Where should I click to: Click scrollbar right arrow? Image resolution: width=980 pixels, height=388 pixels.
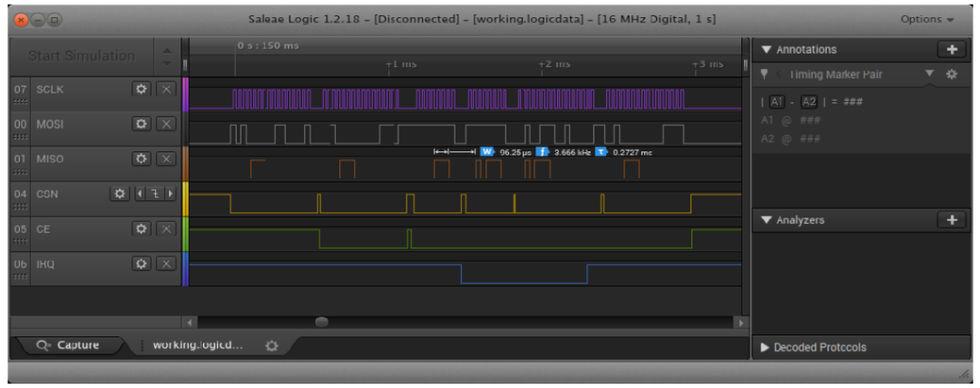pos(740,323)
